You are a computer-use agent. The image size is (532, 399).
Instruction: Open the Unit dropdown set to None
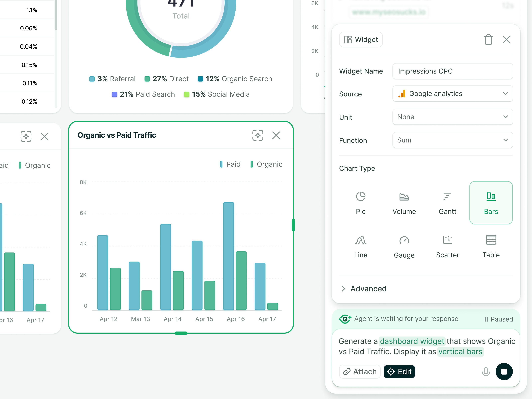pos(452,117)
